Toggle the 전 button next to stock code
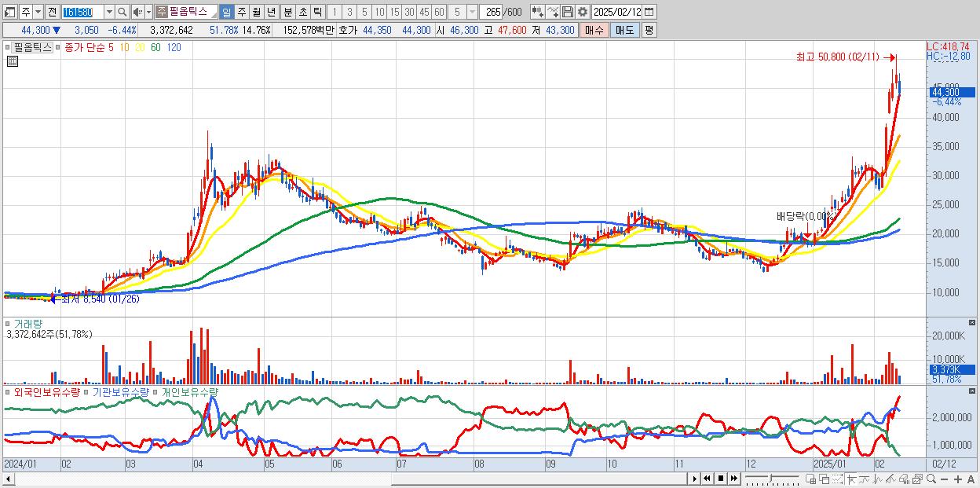The image size is (980, 488). pos(52,12)
